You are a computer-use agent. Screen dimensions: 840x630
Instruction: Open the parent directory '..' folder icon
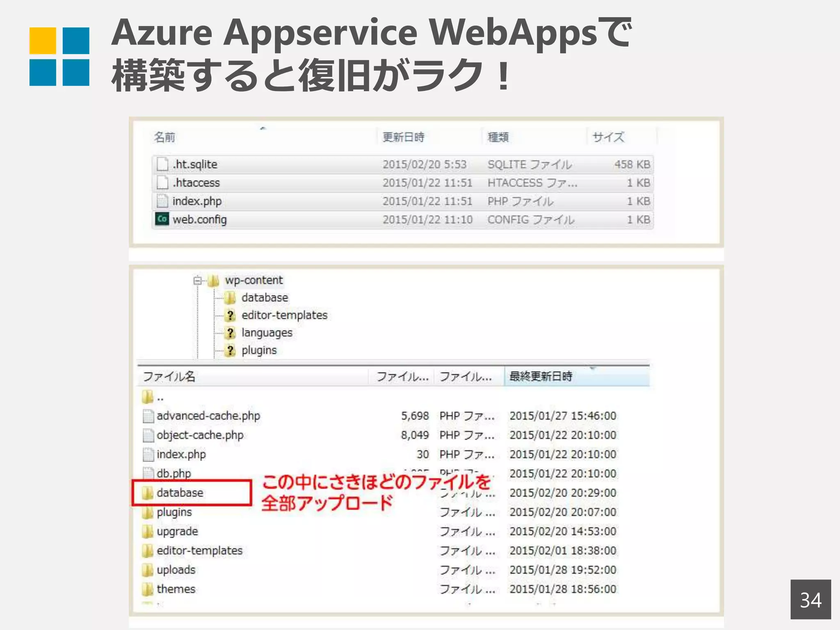pos(148,397)
